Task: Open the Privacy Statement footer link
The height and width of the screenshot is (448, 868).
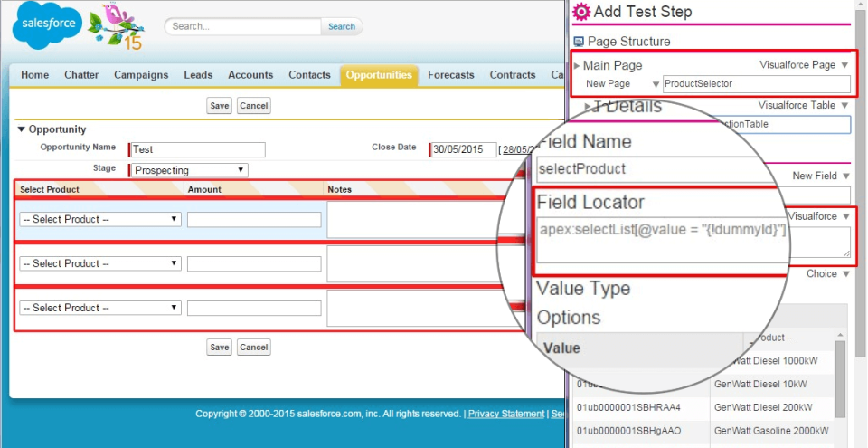Action: coord(506,414)
